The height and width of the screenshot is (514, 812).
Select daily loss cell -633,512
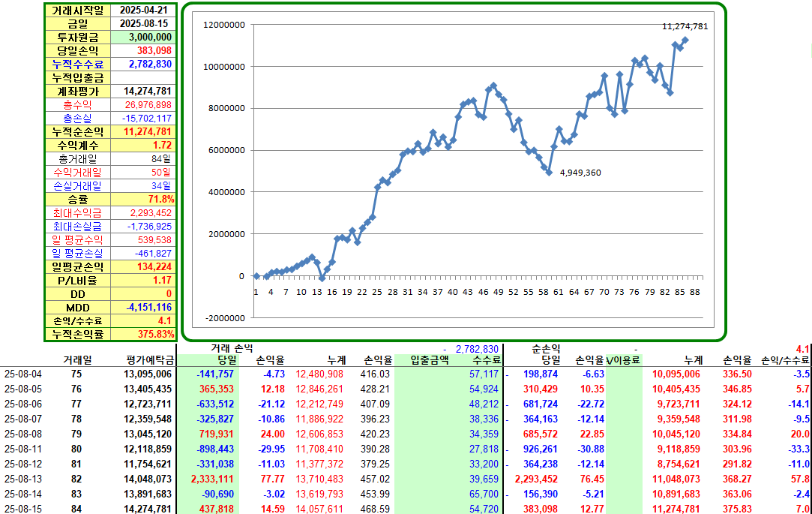pos(215,404)
